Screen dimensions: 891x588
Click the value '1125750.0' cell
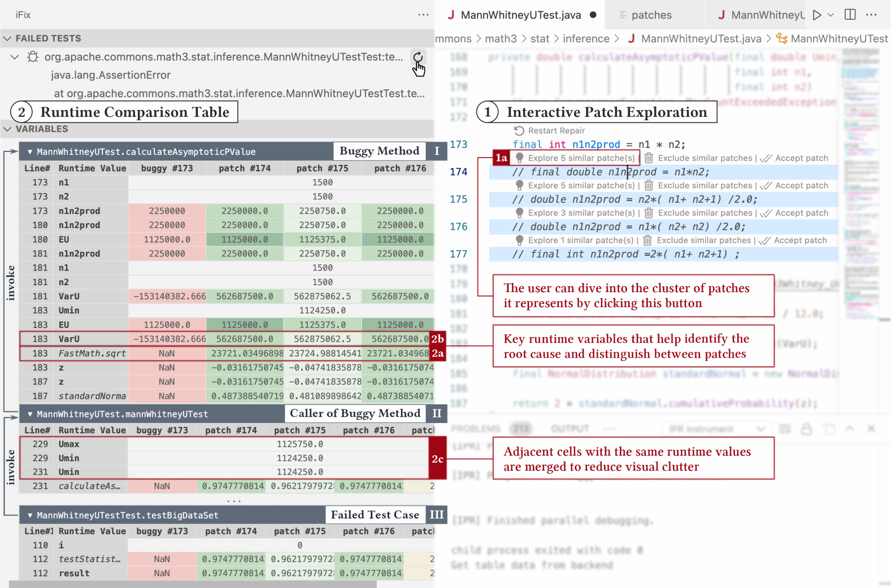(x=299, y=445)
